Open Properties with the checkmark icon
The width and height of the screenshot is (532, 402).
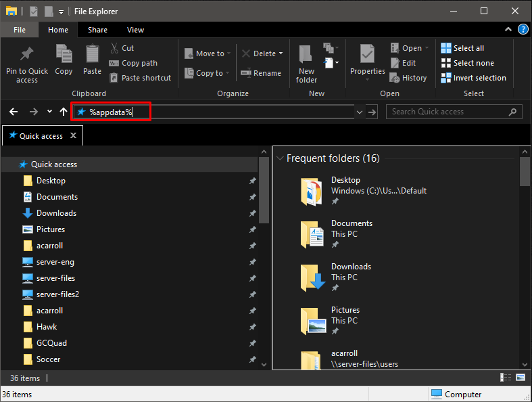367,54
